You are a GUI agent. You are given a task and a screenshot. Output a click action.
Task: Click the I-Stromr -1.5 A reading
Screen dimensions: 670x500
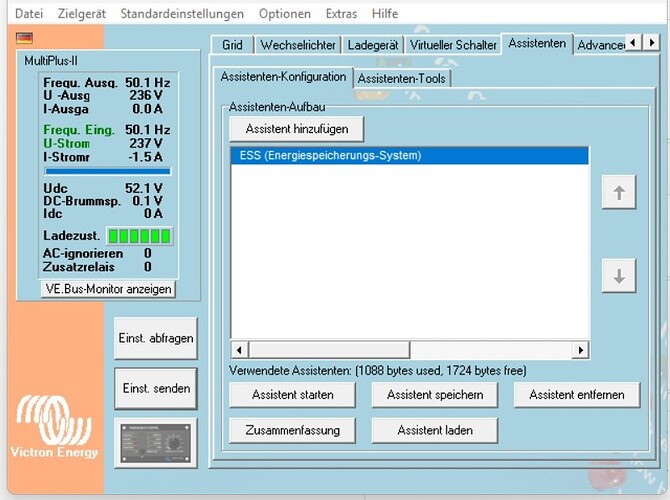tap(103, 157)
